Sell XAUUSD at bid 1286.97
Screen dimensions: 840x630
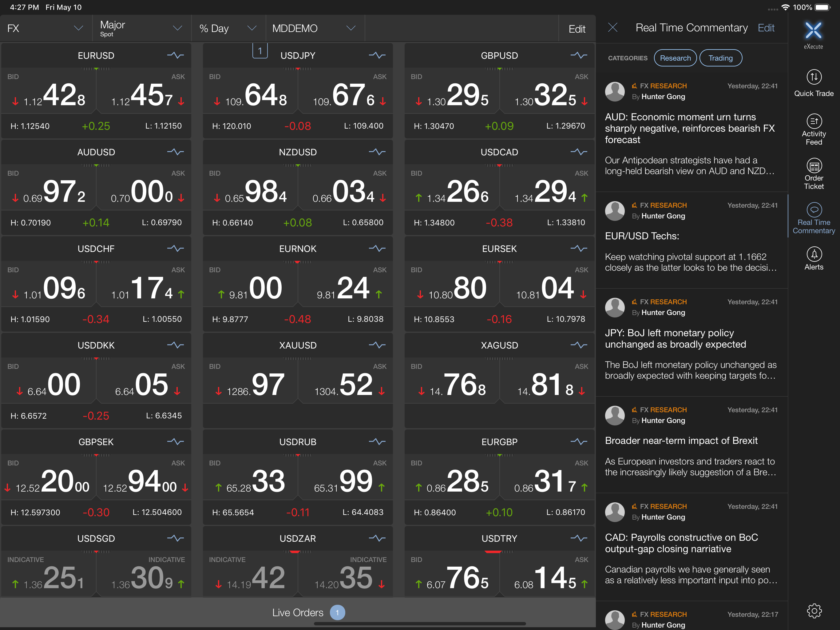pyautogui.click(x=250, y=380)
